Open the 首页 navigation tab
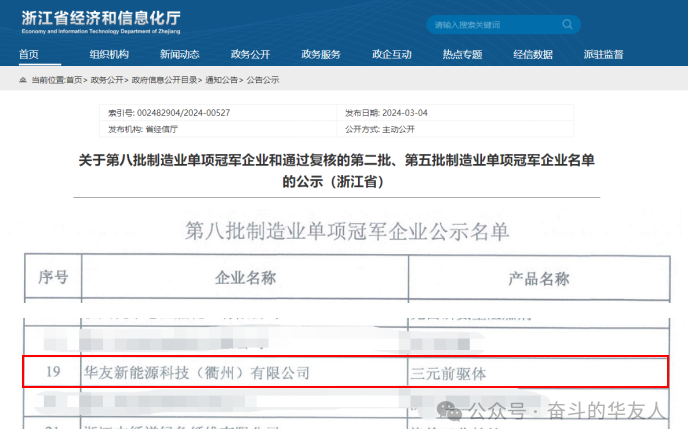The height and width of the screenshot is (439, 688). click(29, 54)
